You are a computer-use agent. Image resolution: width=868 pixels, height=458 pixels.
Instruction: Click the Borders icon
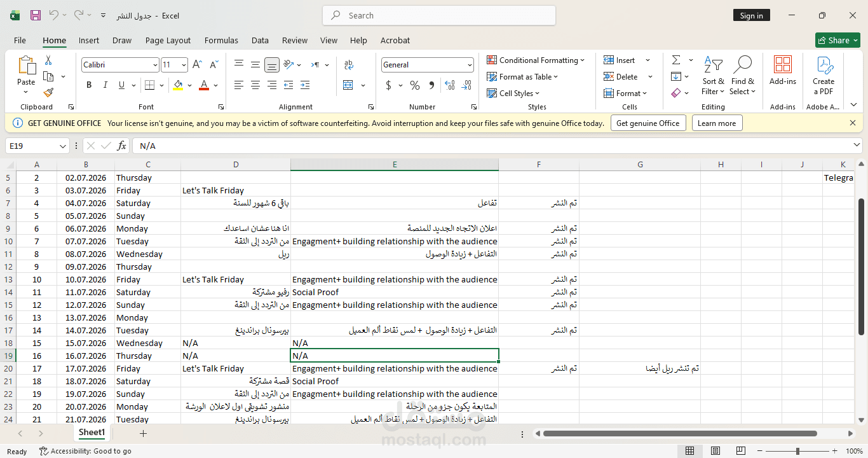(x=149, y=85)
